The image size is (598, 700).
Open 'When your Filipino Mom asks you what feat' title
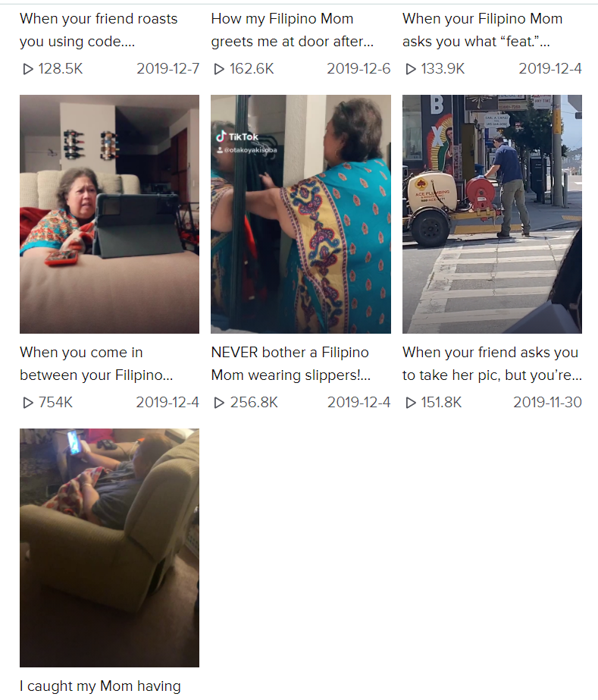point(482,30)
